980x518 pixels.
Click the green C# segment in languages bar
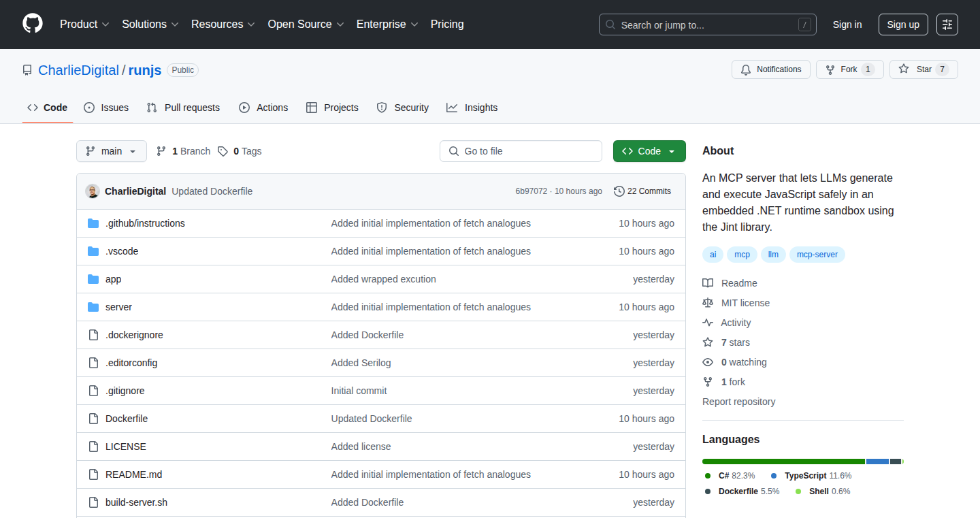(x=783, y=462)
